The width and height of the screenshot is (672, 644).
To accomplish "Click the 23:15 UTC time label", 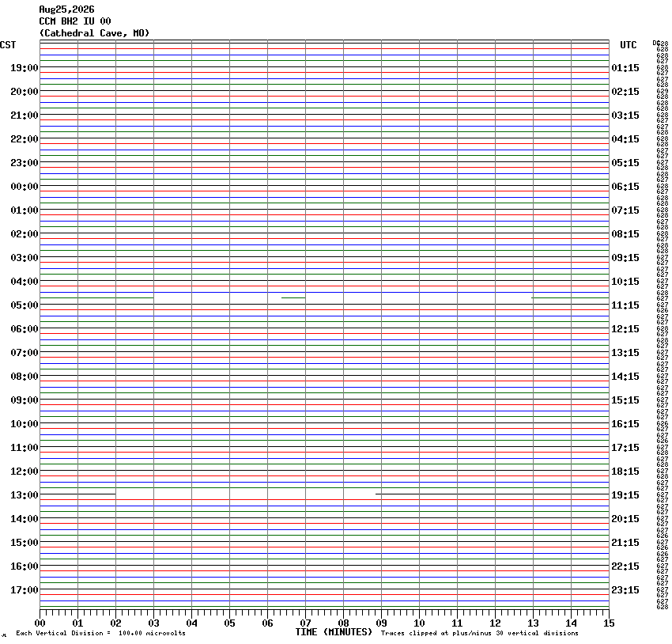I will point(625,590).
